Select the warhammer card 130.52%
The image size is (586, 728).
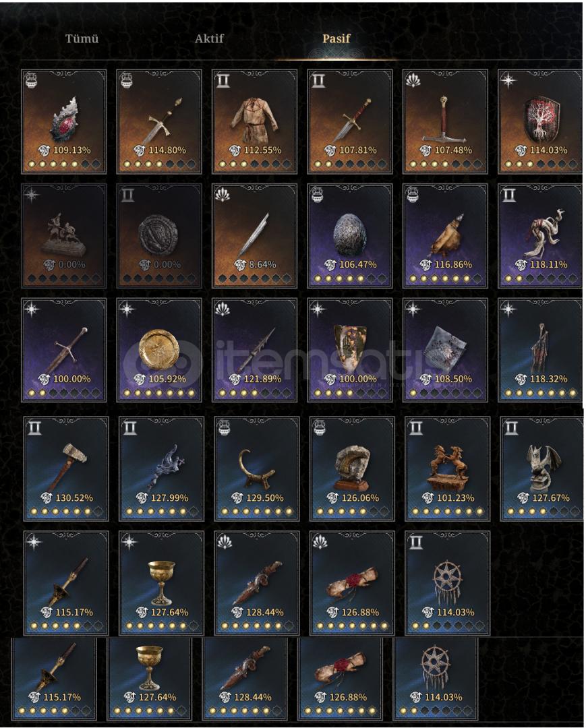point(66,469)
